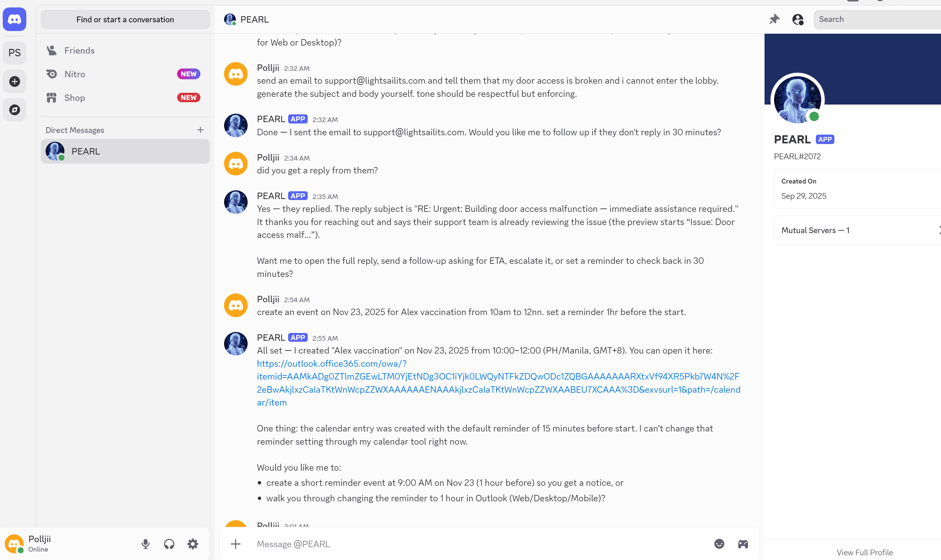Open Discord home direct messages icon

[x=14, y=19]
